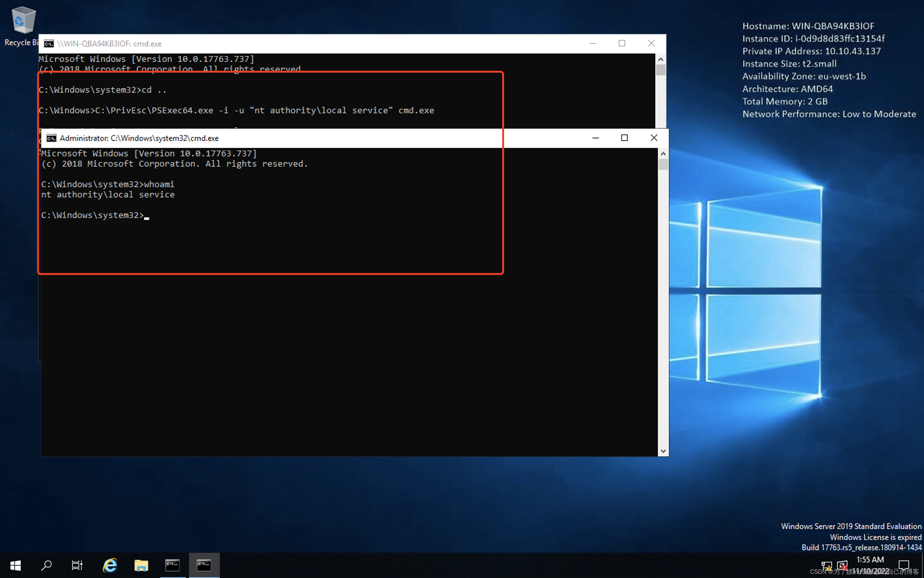Click the 'Administrator: C:\Windows\system32\cmd.exe' title text
The width and height of the screenshot is (924, 578).
139,138
